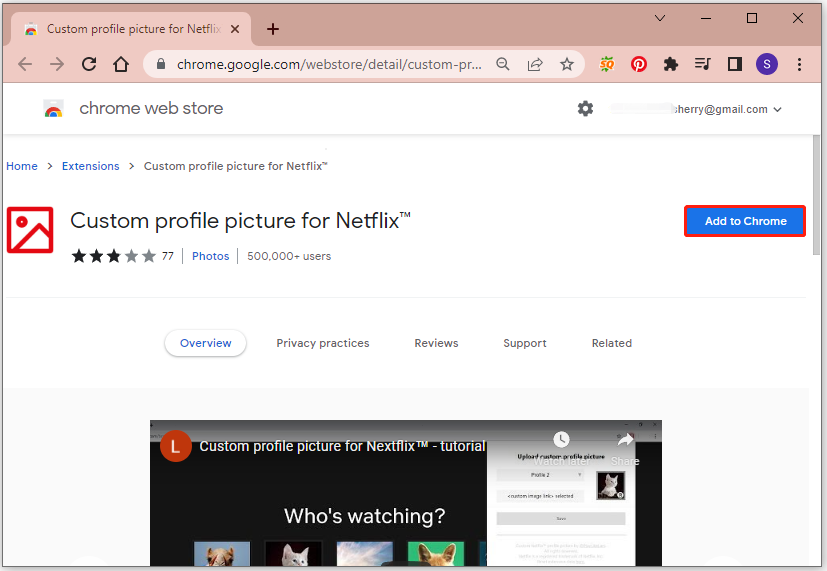Switch to the Related tab

(612, 343)
